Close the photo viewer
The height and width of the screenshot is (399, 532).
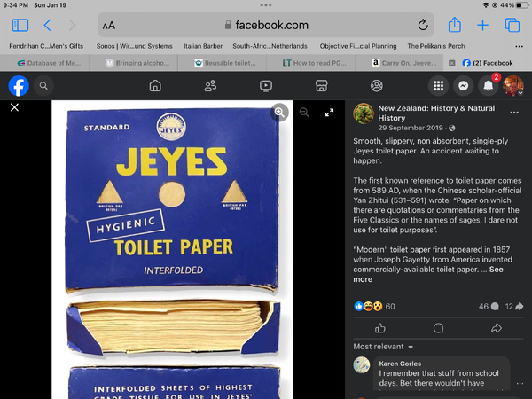[x=14, y=107]
